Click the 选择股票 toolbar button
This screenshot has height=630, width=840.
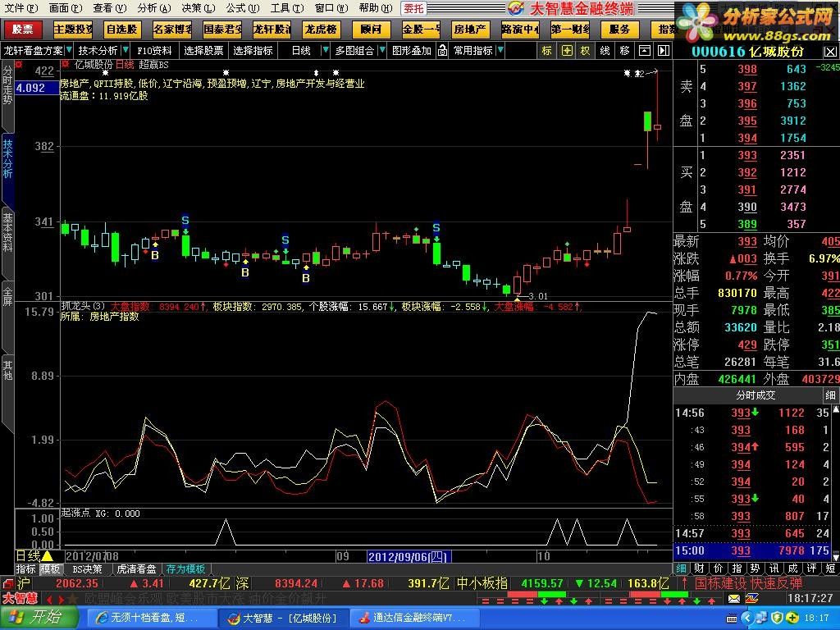pyautogui.click(x=203, y=50)
